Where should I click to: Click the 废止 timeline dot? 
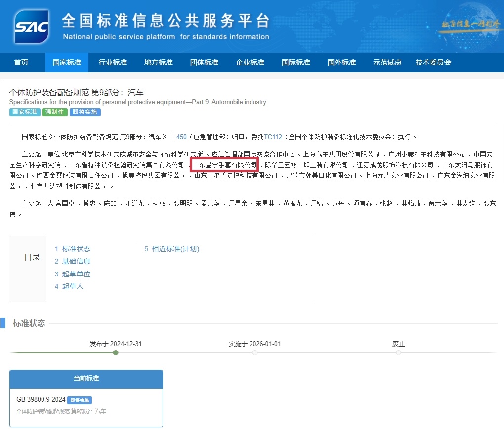pyautogui.click(x=399, y=353)
